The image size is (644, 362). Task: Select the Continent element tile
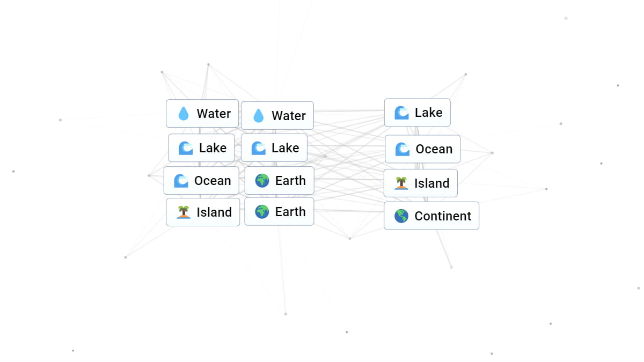tap(431, 216)
